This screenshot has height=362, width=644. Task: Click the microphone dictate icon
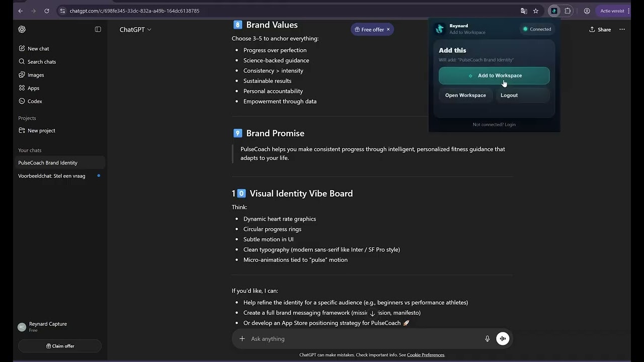tap(487, 339)
